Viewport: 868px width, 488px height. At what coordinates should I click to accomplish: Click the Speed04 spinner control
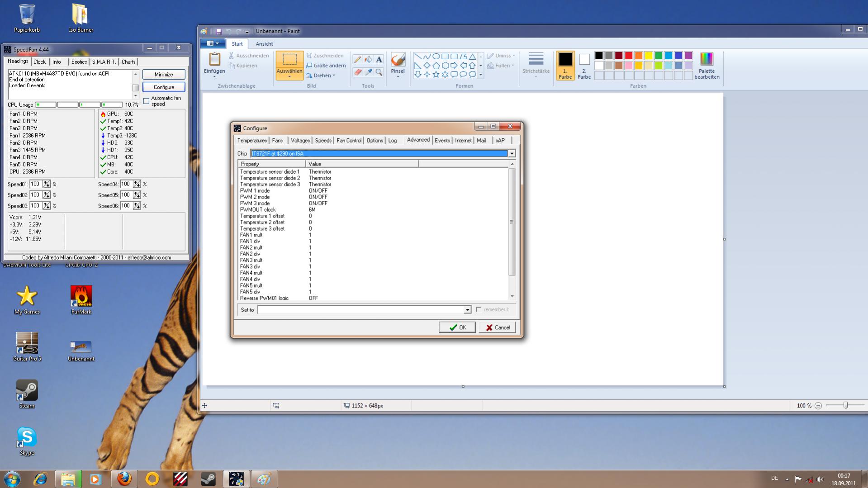(137, 184)
